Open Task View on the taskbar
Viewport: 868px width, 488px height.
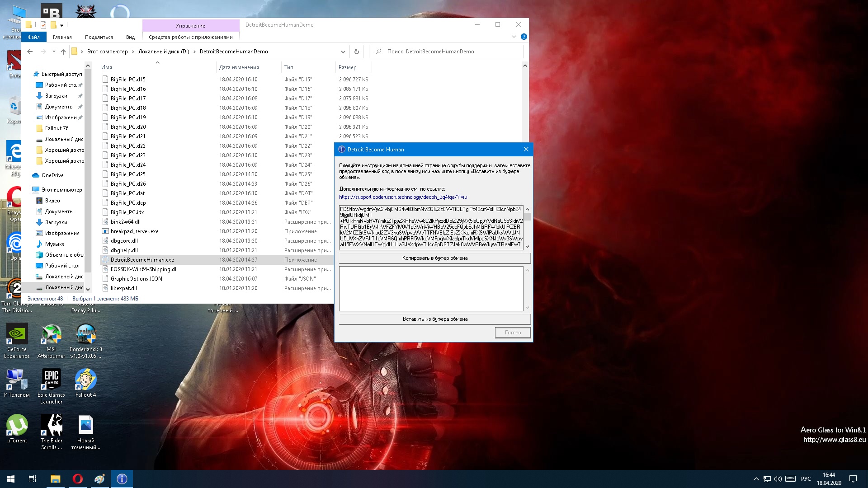pos(33,479)
